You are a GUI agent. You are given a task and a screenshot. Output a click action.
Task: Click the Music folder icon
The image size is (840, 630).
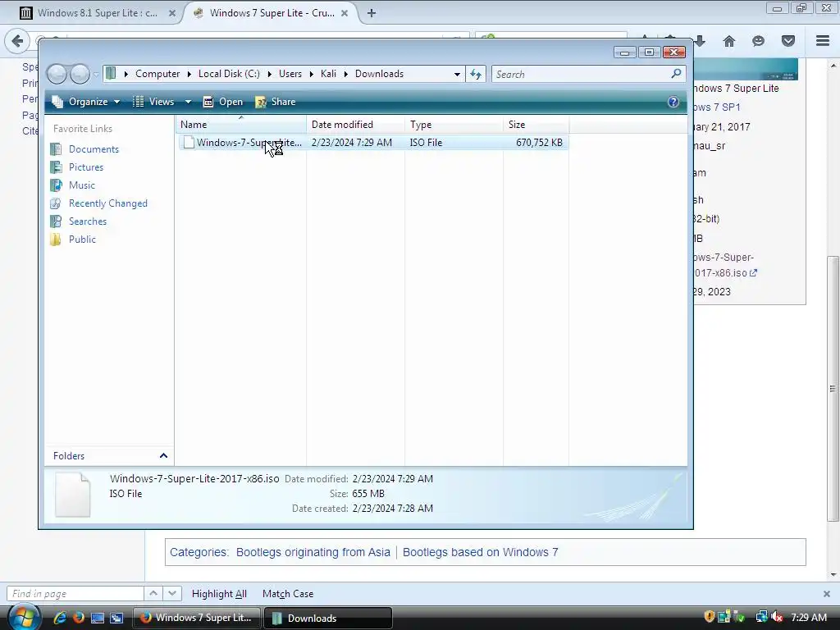point(56,185)
